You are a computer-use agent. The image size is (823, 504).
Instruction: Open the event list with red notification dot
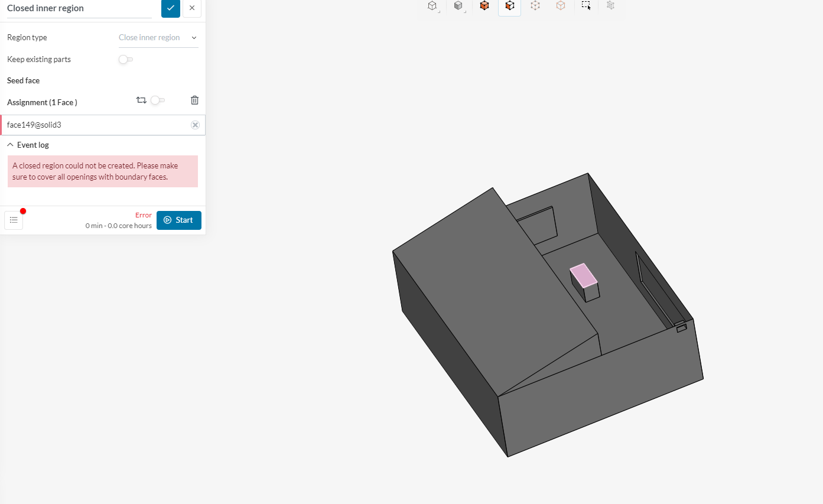coord(14,220)
